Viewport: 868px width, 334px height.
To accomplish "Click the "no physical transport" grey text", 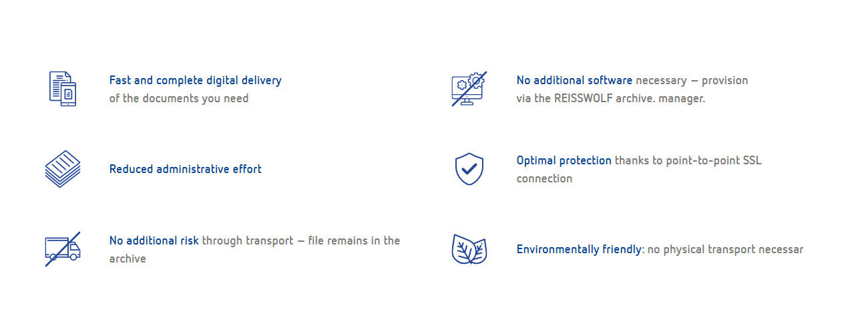I will click(701, 249).
